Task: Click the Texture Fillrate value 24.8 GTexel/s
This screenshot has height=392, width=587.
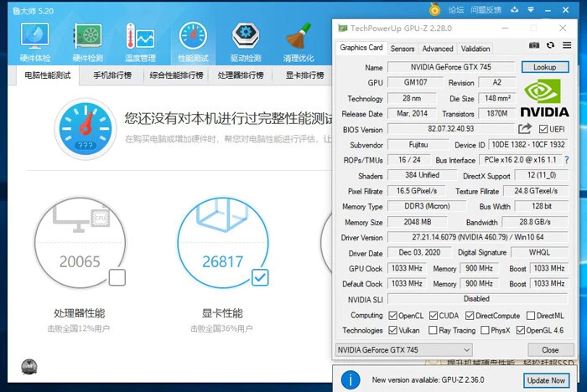Action: (x=536, y=191)
